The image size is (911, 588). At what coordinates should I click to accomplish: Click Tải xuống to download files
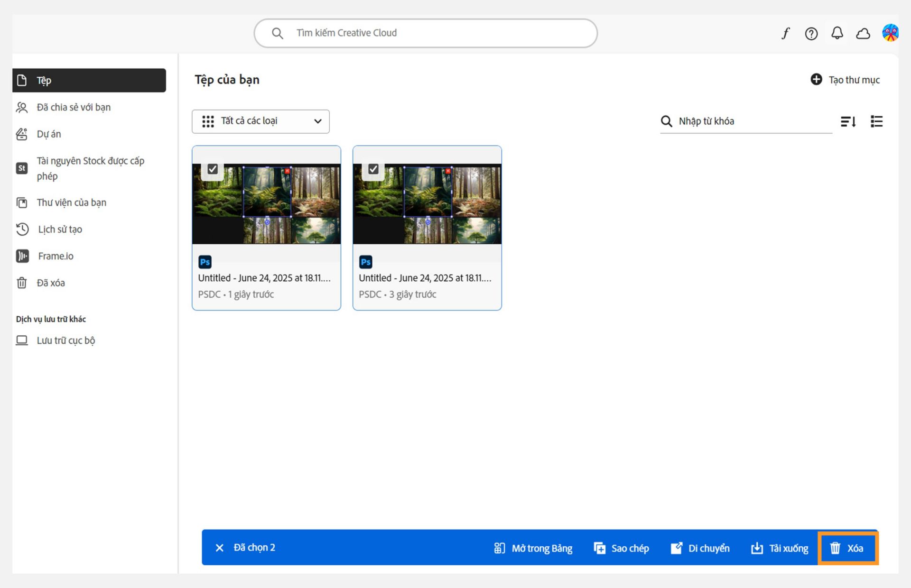click(x=780, y=548)
